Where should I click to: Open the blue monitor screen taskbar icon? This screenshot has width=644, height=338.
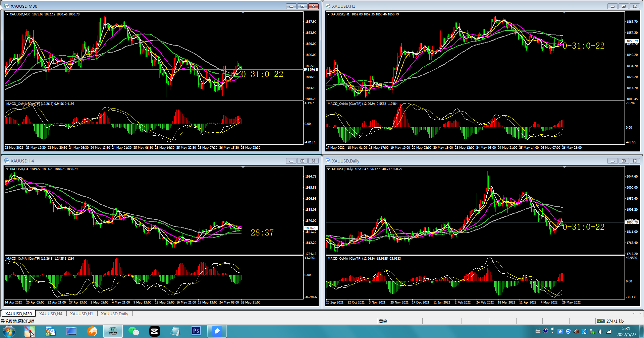[71, 331]
